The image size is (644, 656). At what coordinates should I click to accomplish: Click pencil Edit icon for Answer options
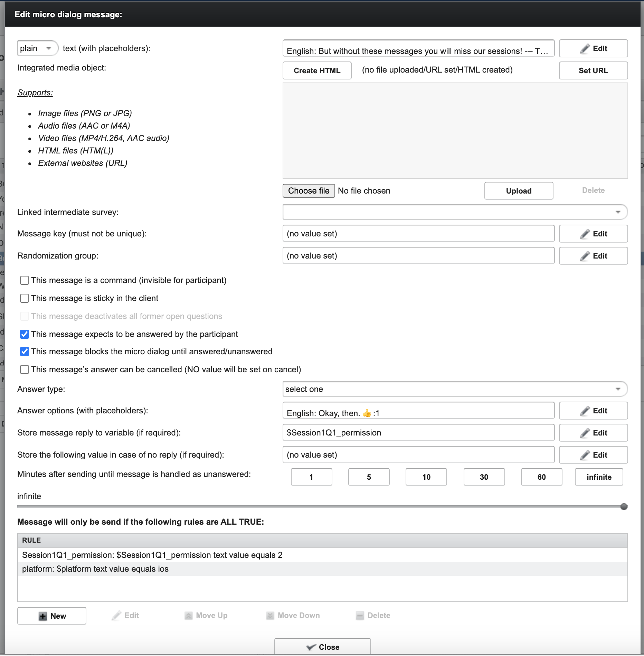pyautogui.click(x=585, y=411)
